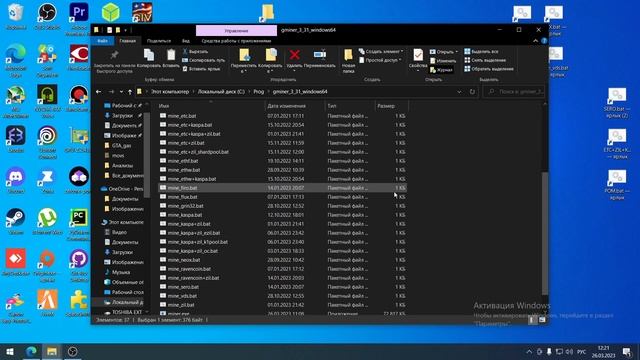
Task: Click the Переименовать (Rename) ribbon icon
Action: pos(320,55)
